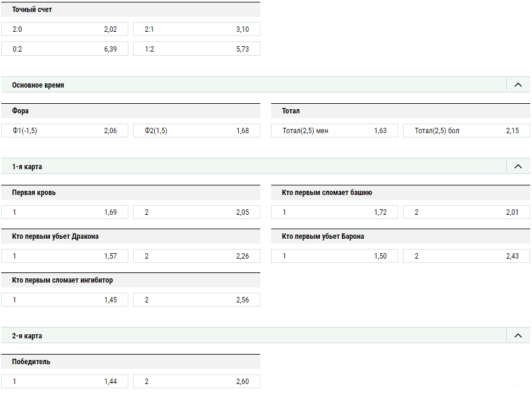Select team 1 to break first tower, 1,72
The height and width of the screenshot is (393, 532).
(335, 212)
